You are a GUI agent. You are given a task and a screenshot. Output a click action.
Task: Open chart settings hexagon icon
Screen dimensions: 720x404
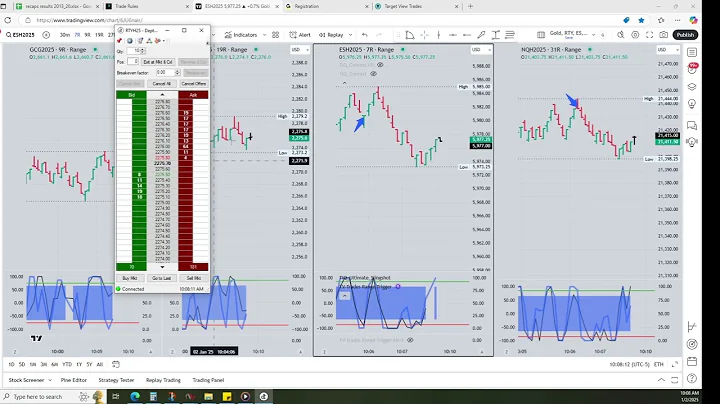[x=635, y=35]
